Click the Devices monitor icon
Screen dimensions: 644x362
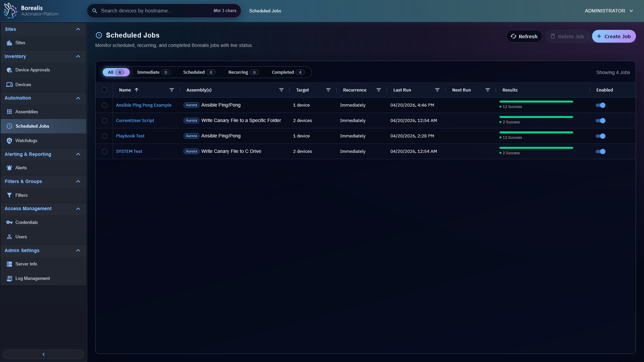[x=9, y=85]
